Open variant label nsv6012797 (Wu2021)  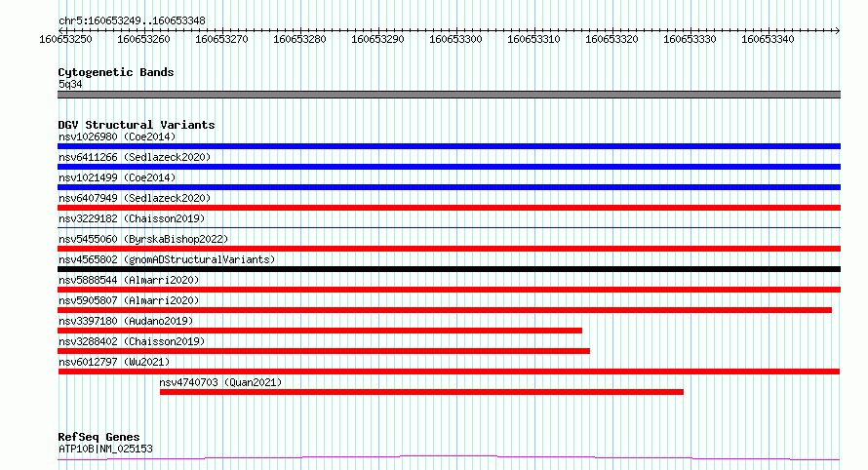[x=114, y=362]
